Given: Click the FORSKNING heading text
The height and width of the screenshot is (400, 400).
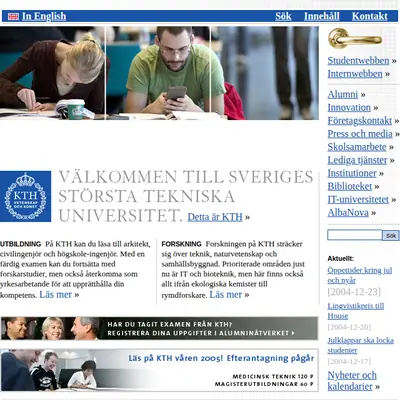Looking at the screenshot, I should coord(181,244).
